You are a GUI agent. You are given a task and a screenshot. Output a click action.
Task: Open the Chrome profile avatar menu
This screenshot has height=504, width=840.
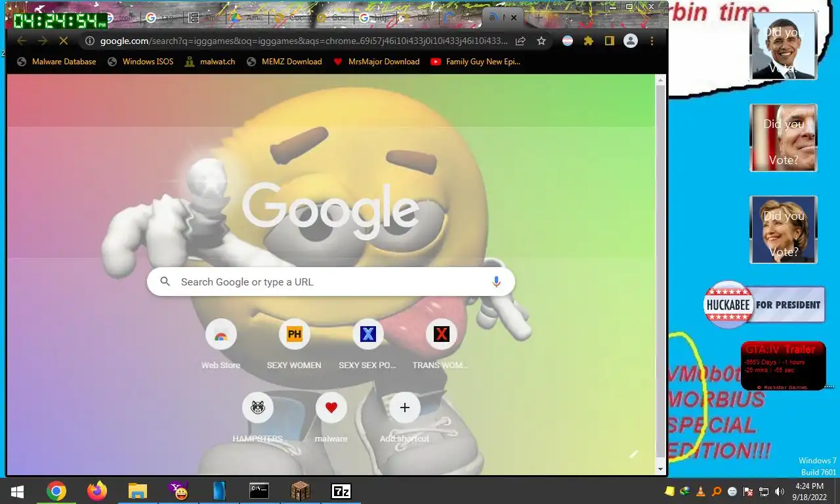(x=631, y=41)
